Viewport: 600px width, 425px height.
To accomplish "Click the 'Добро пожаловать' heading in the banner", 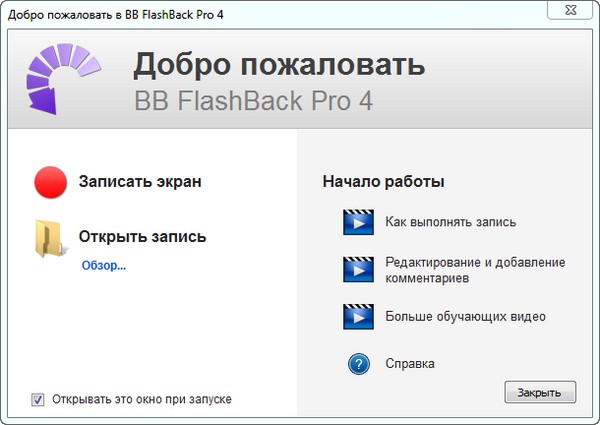I will [x=279, y=65].
